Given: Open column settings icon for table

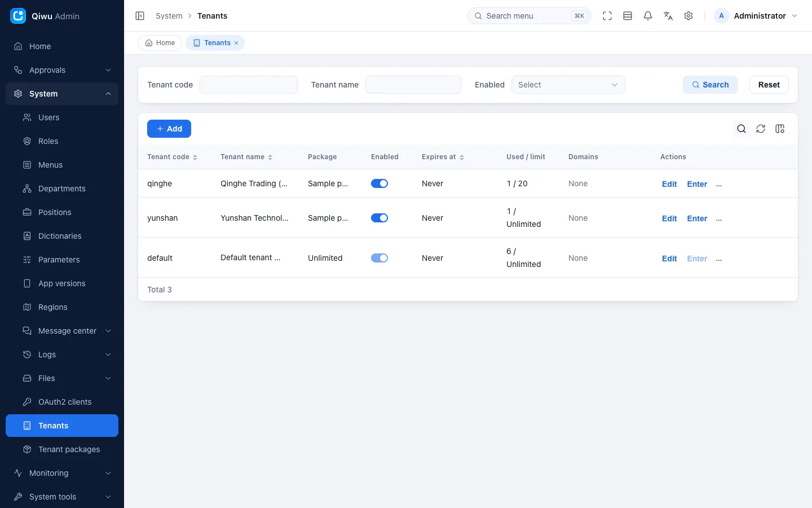Looking at the screenshot, I should tap(780, 129).
